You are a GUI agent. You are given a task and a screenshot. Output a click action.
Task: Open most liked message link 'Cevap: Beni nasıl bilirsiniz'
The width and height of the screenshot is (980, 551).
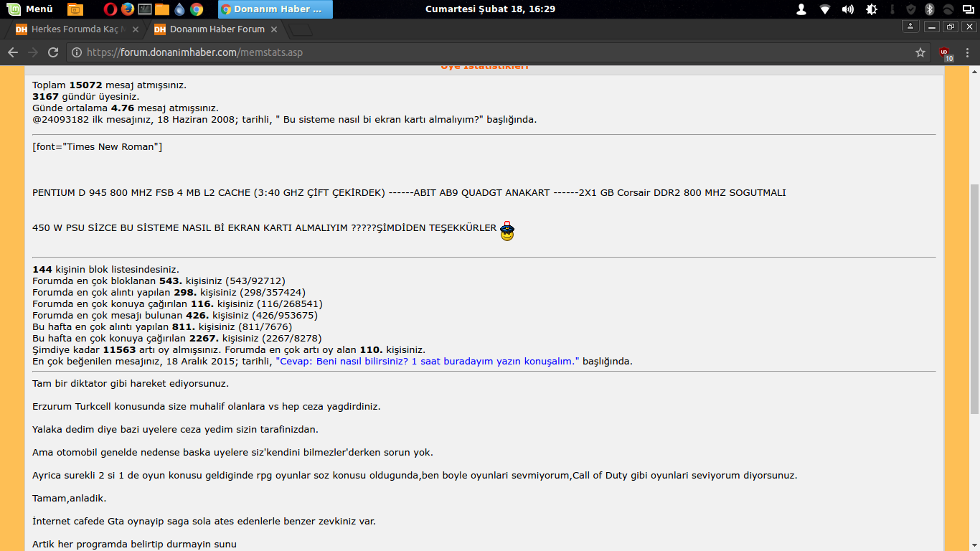tap(428, 361)
